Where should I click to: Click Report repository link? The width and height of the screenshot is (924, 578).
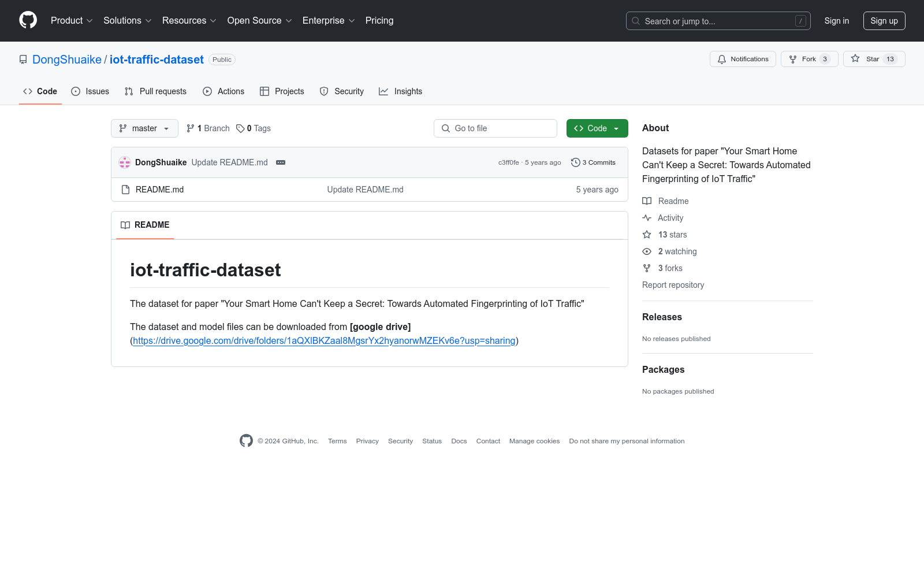(673, 285)
